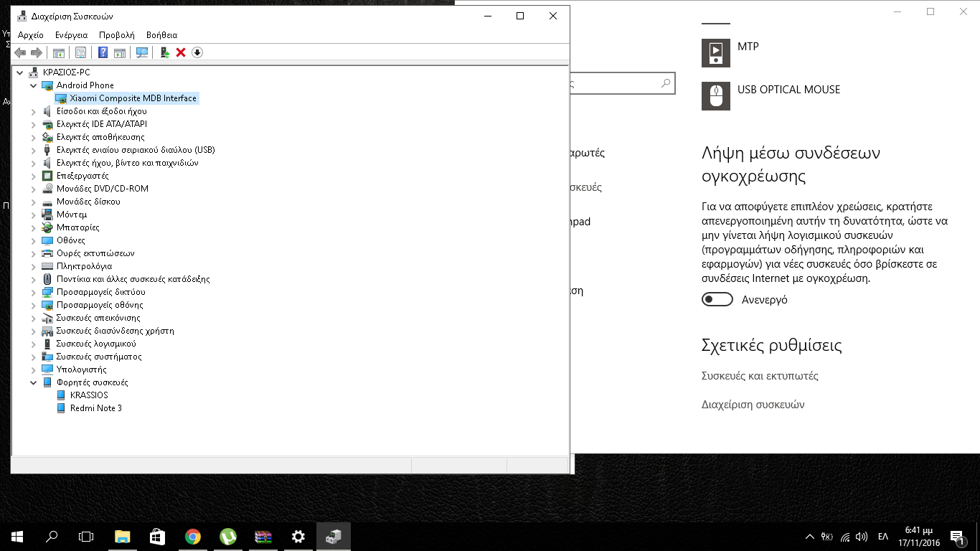Click the Disable device down-arrow icon
Image resolution: width=980 pixels, height=551 pixels.
pyautogui.click(x=197, y=52)
